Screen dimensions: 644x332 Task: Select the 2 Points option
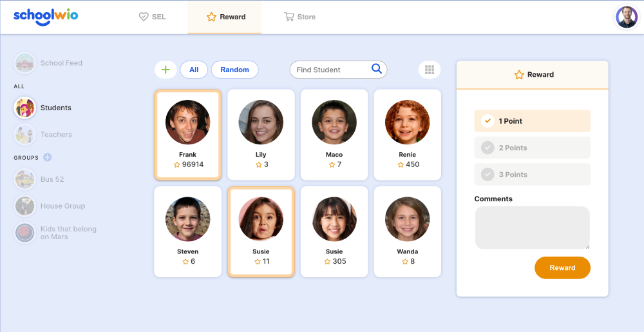532,148
